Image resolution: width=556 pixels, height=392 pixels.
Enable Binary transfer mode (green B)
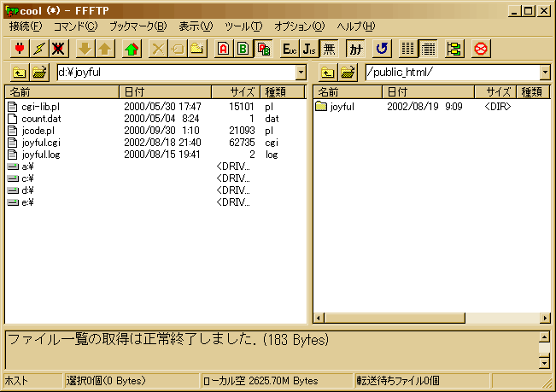(243, 49)
